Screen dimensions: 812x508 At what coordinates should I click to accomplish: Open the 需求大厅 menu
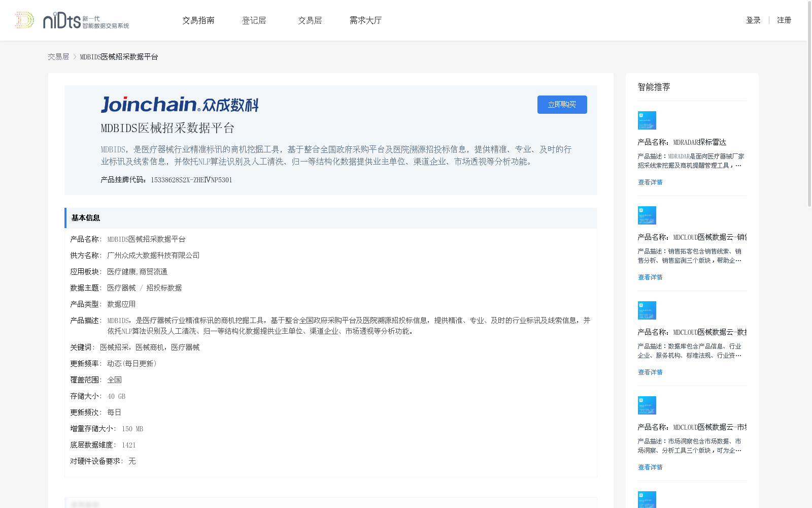click(365, 20)
